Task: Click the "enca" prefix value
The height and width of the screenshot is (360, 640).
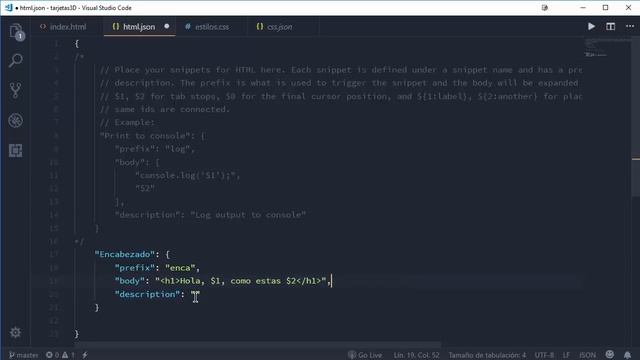Action: (x=180, y=268)
